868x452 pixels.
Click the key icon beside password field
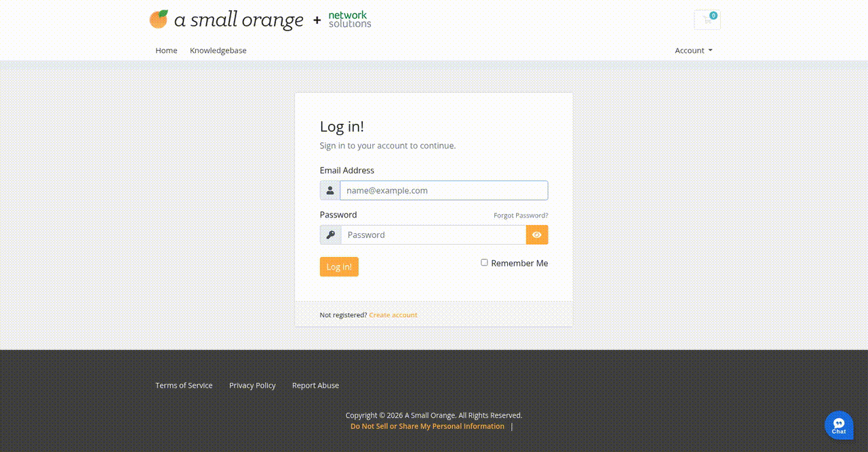331,234
